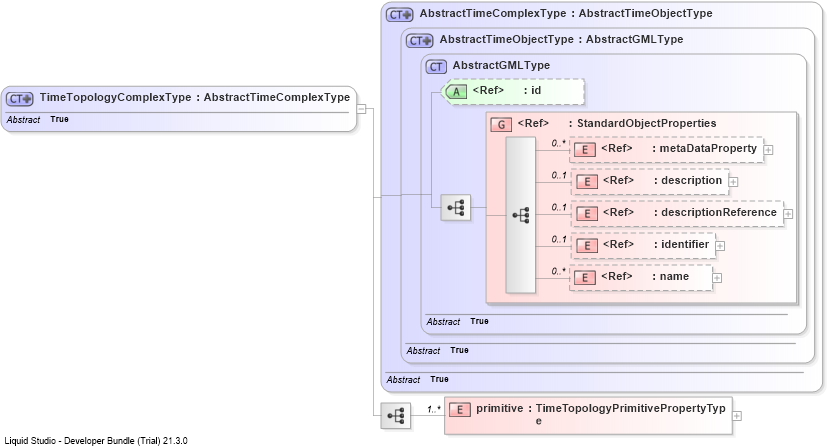Click the 0..* cardinality of name
Viewport: 827px width, 446px height.
pos(559,272)
